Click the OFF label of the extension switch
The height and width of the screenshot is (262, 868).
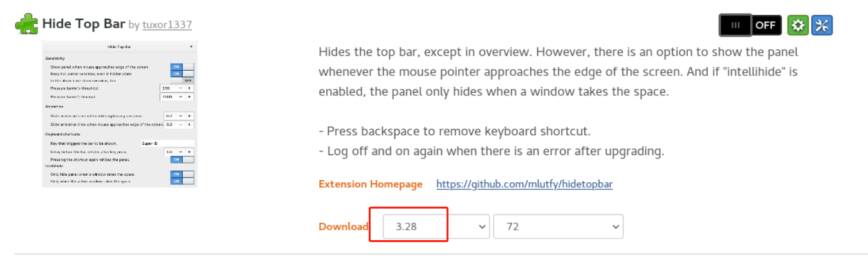[766, 25]
